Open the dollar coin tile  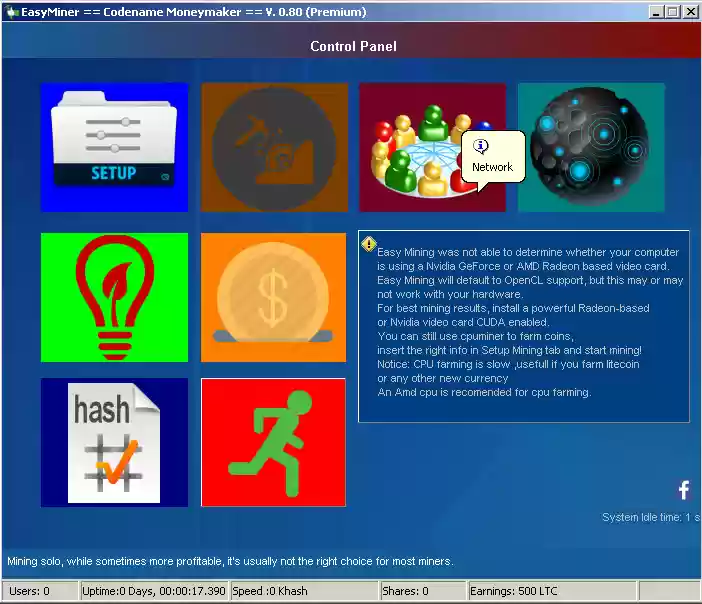pos(273,297)
